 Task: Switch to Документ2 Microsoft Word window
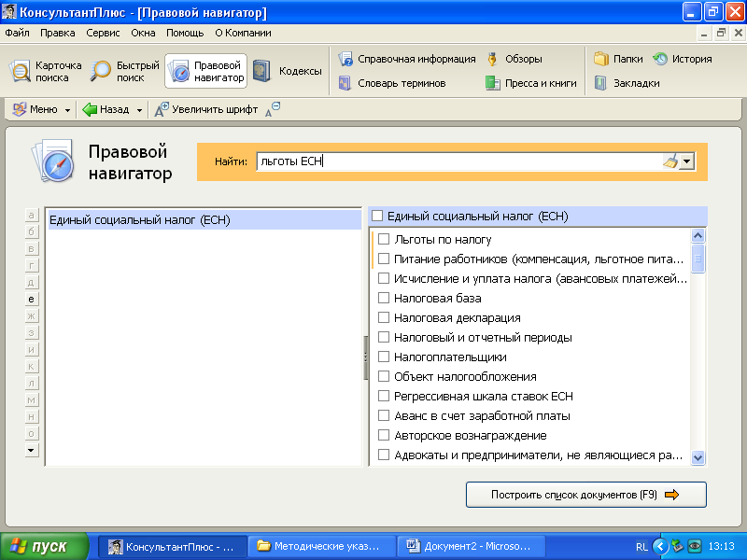[x=472, y=546]
